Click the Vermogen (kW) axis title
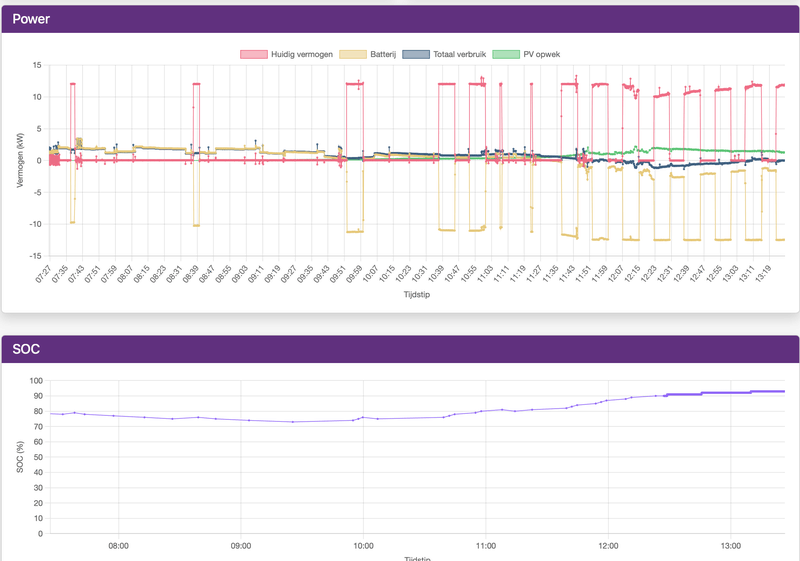This screenshot has width=800, height=561. 20,160
